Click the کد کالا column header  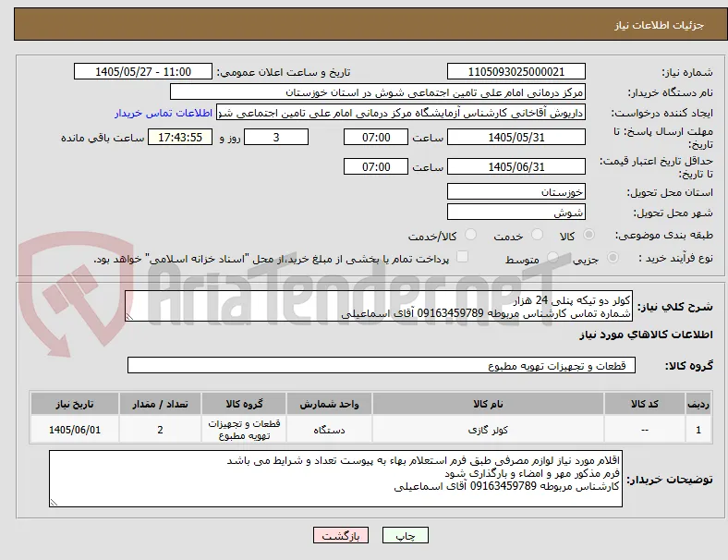coord(645,404)
